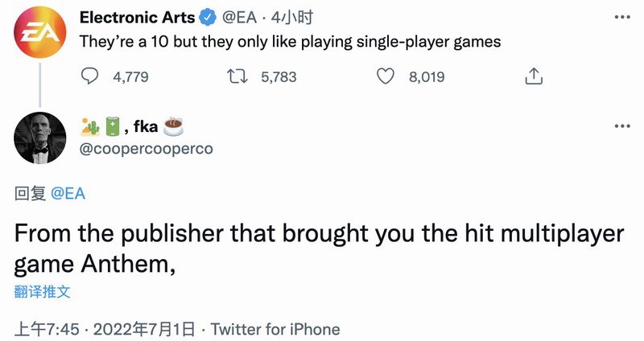The image size is (644, 341).
Task: Click the Electronic Arts display name
Action: click(x=137, y=18)
